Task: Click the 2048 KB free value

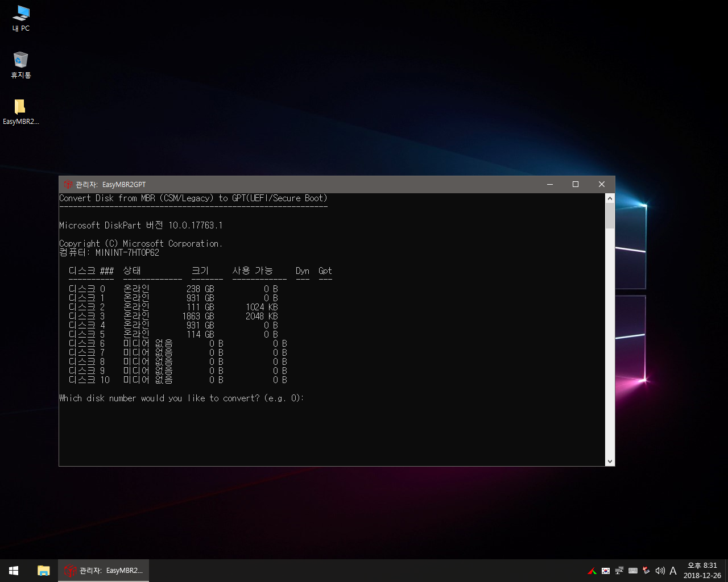Action: tap(262, 316)
